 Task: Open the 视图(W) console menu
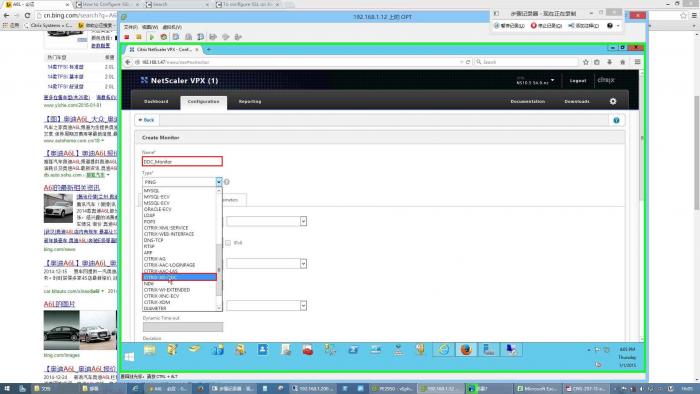pyautogui.click(x=150, y=27)
